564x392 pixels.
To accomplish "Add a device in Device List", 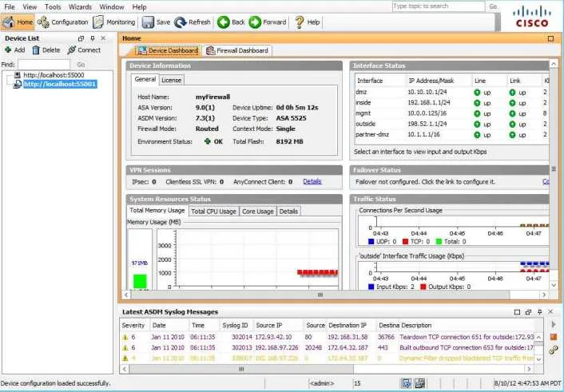I will point(14,50).
